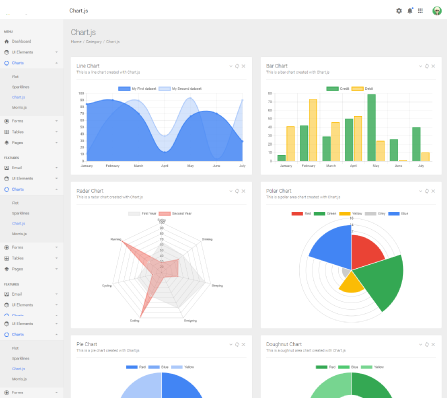Click the tallest green bar in Bar Chart
This screenshot has height=398, width=447.
371,128
